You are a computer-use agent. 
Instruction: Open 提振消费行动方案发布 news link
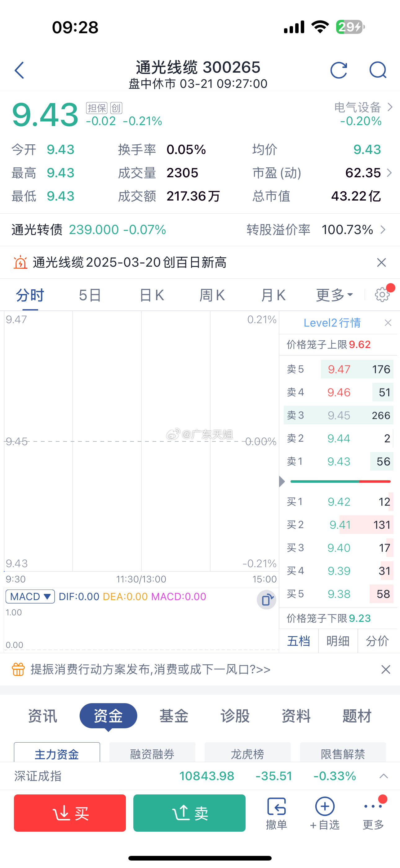click(x=150, y=669)
